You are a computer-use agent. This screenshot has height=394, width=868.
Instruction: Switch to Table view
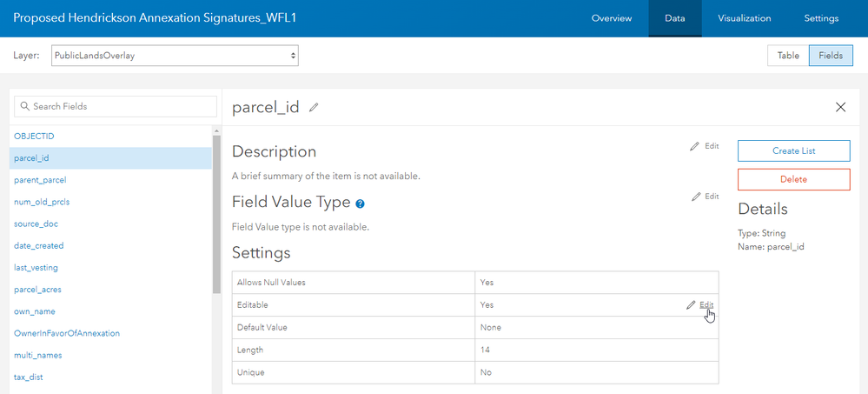pos(787,56)
